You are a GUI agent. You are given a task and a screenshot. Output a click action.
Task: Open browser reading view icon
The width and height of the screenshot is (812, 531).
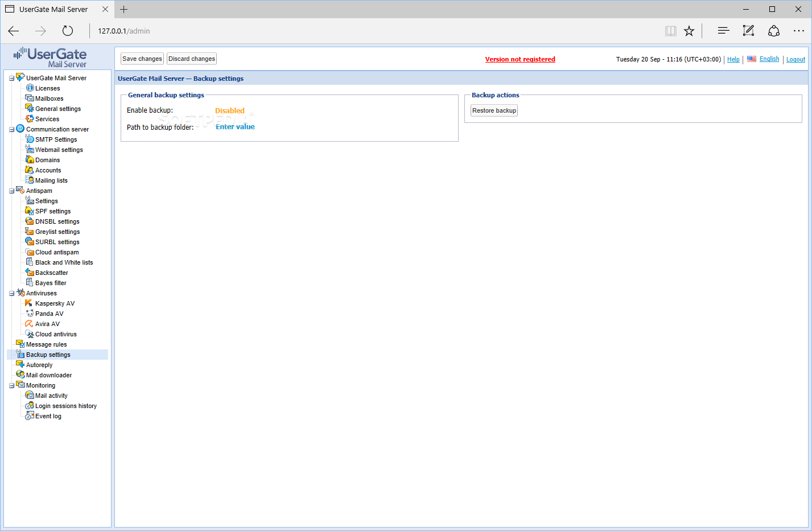tap(671, 31)
